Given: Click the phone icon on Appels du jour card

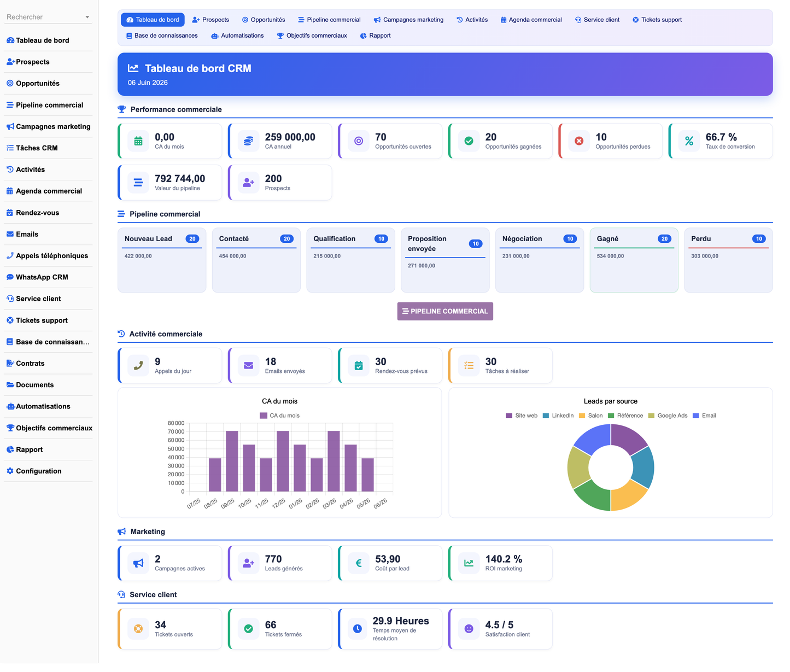Looking at the screenshot, I should [x=138, y=366].
